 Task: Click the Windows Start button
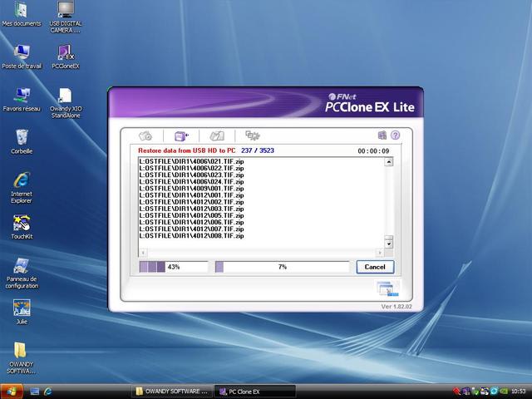12,392
